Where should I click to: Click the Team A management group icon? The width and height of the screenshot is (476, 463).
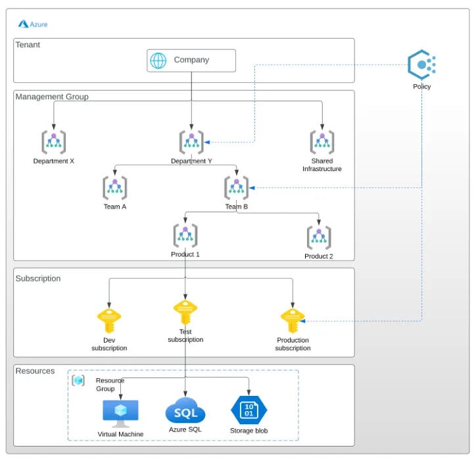coord(115,188)
